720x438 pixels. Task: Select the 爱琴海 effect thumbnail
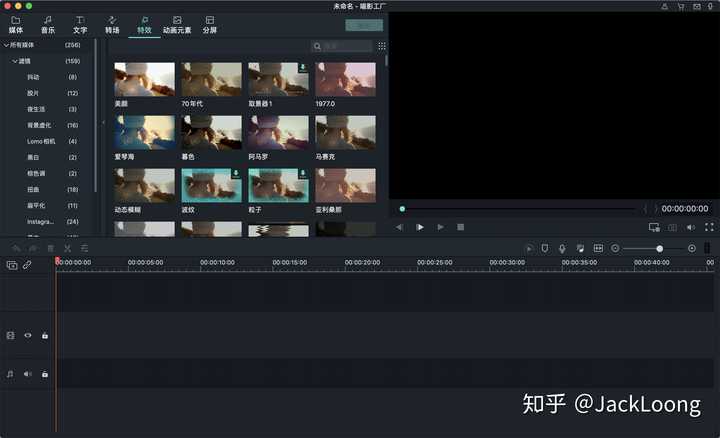(144, 133)
